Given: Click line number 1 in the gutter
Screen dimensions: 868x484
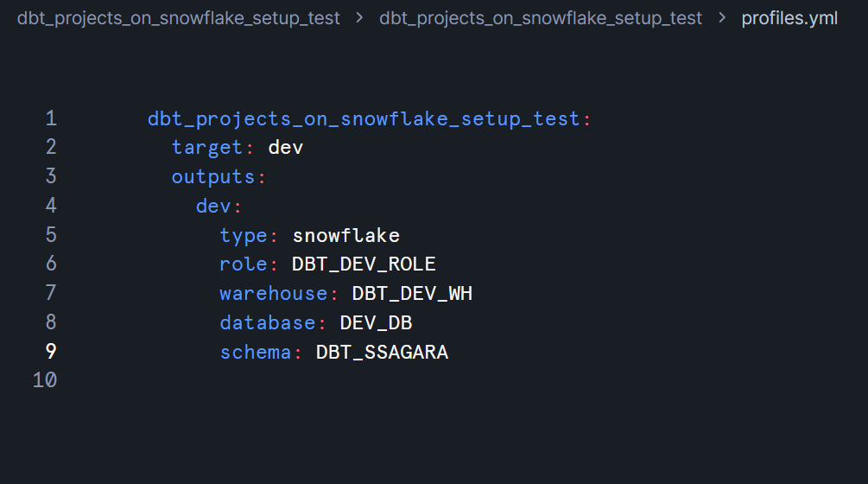Looking at the screenshot, I should tap(51, 118).
